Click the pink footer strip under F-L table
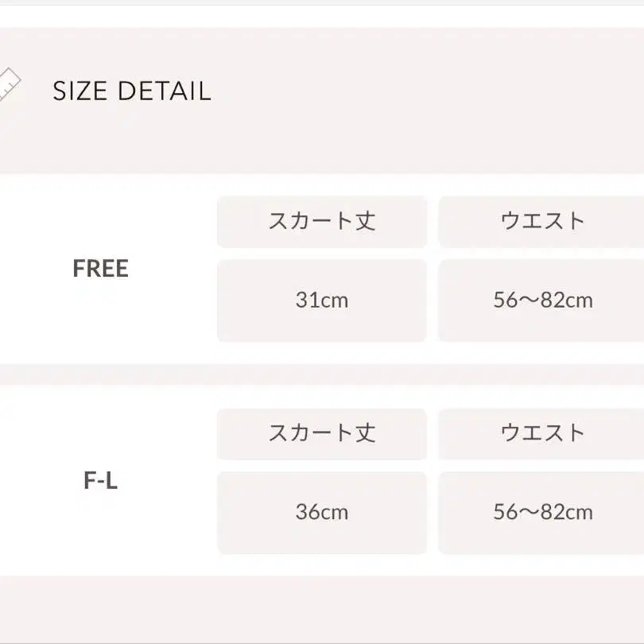This screenshot has width=644, height=644. (x=318, y=608)
